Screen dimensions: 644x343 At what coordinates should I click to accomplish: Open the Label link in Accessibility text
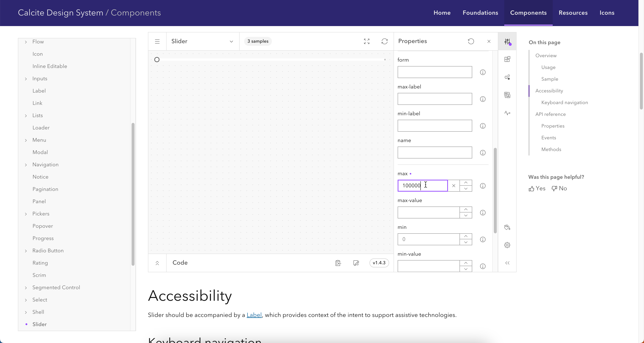point(254,315)
